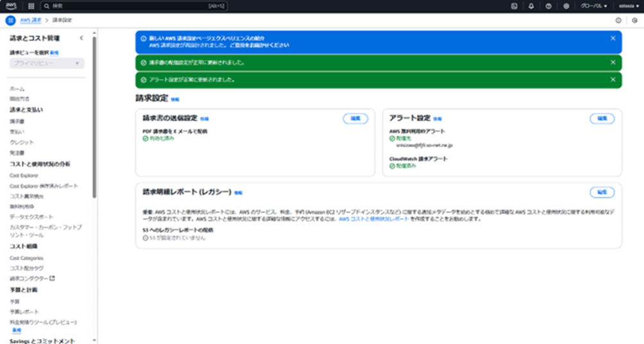Click the sidebar scroll-down arrow
Screen dimensions: 644x344
point(94,340)
